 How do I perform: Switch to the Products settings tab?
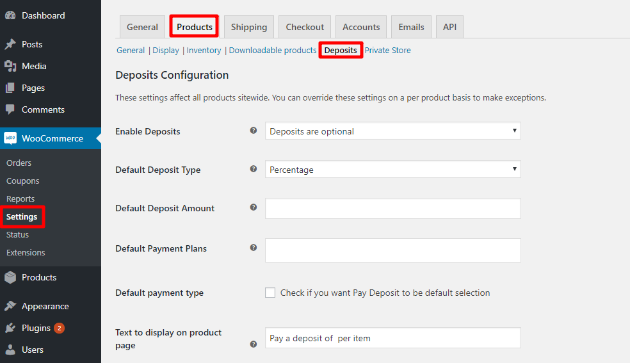[x=194, y=27]
